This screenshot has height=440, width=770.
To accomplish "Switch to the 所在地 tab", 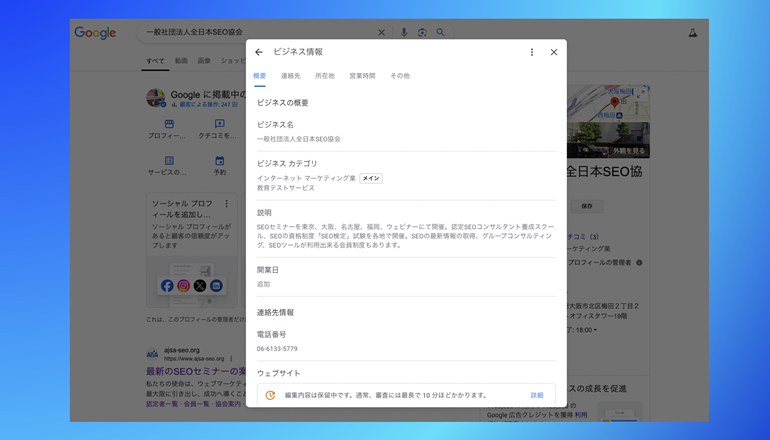I will tap(325, 76).
